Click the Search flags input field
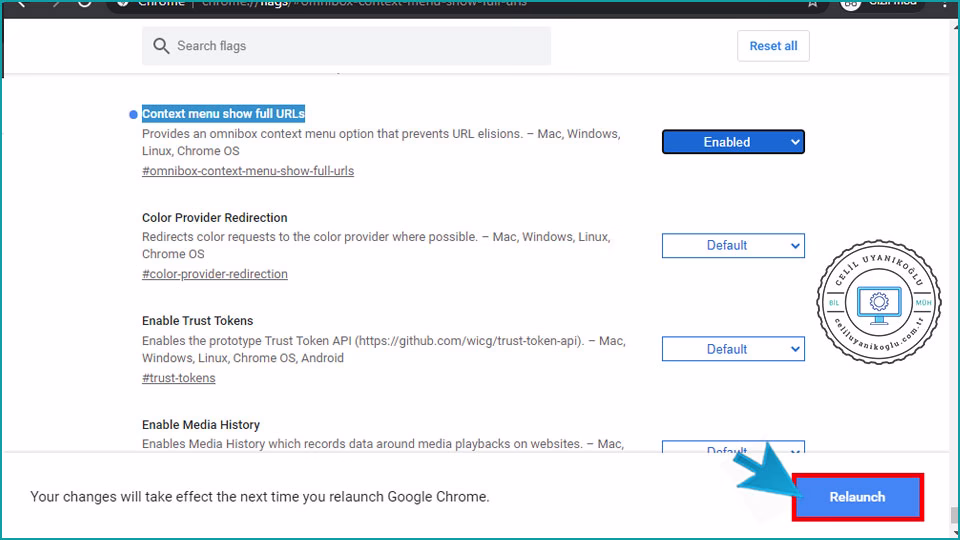This screenshot has height=540, width=960. [347, 46]
